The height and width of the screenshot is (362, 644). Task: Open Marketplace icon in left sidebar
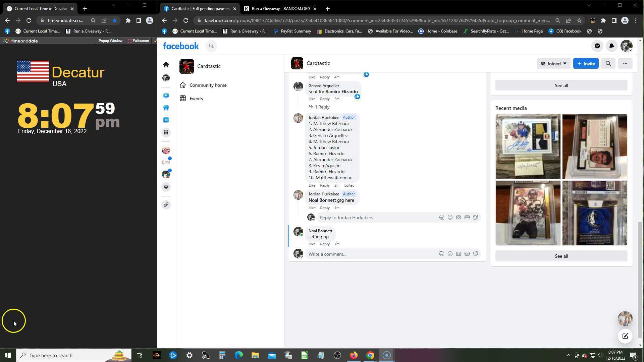[166, 108]
